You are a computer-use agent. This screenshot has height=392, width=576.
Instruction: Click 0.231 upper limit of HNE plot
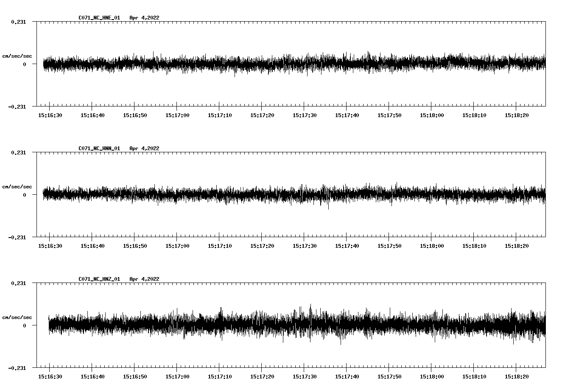coord(19,22)
